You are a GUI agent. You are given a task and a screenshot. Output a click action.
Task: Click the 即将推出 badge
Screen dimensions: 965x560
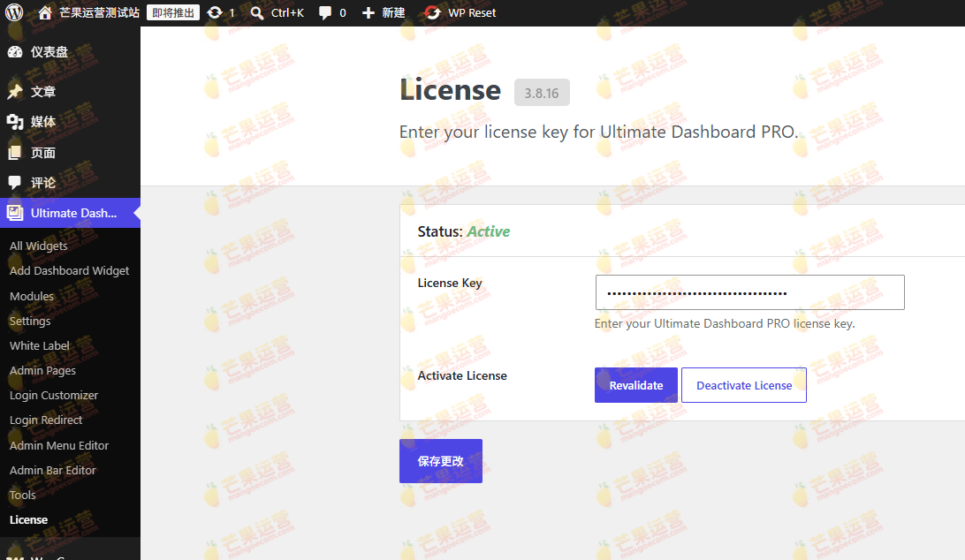[173, 12]
